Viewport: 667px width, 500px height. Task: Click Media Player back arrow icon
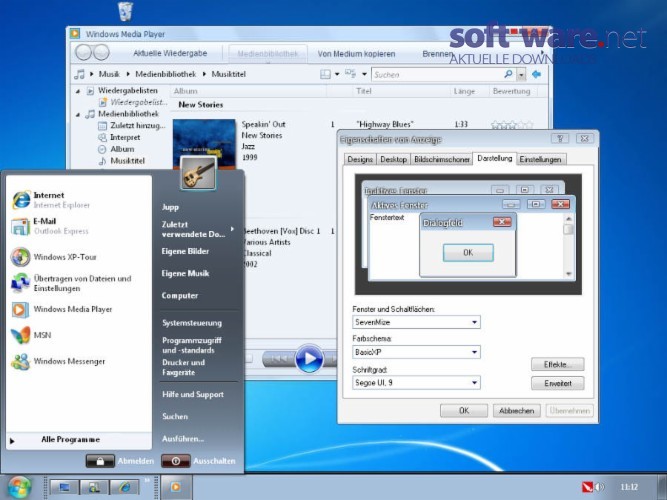coord(536,74)
